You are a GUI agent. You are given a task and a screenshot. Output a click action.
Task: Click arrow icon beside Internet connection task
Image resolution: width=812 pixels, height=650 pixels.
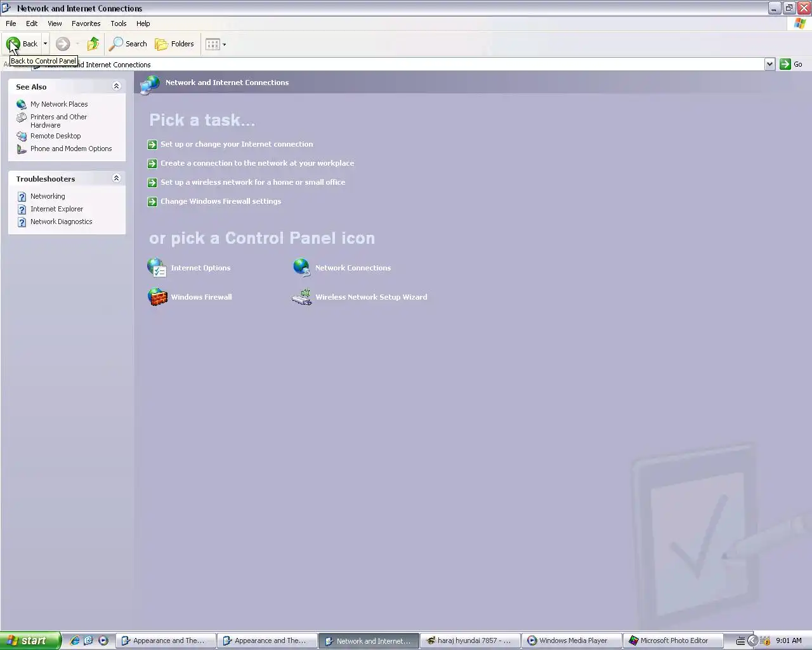click(x=152, y=145)
